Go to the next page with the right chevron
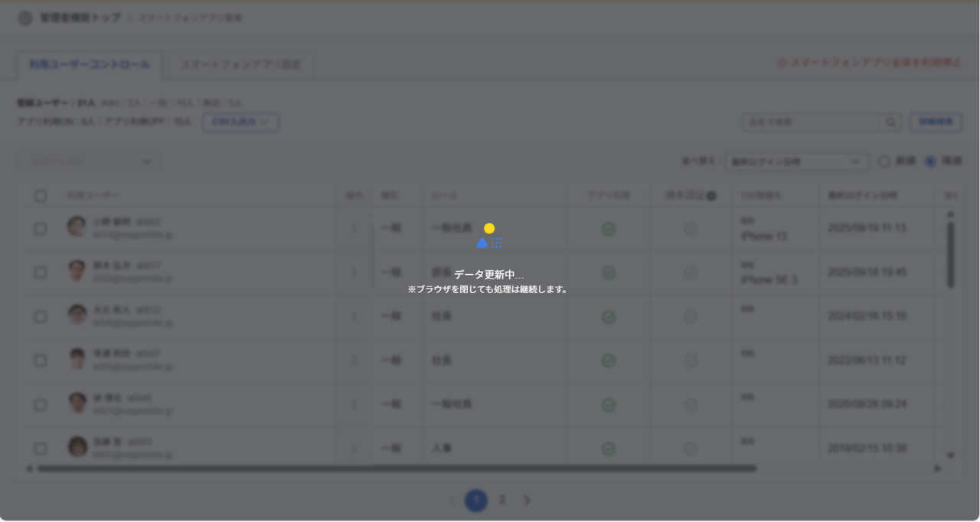 pos(527,501)
